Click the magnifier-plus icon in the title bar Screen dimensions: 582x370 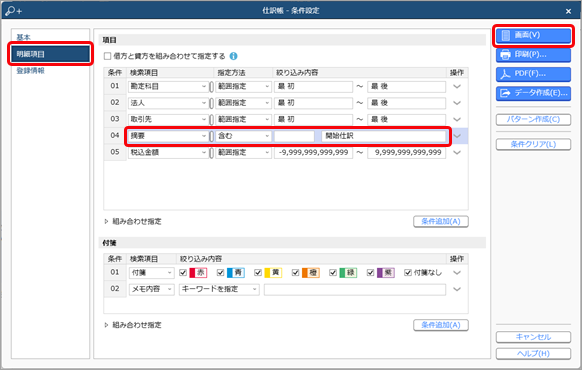point(13,11)
